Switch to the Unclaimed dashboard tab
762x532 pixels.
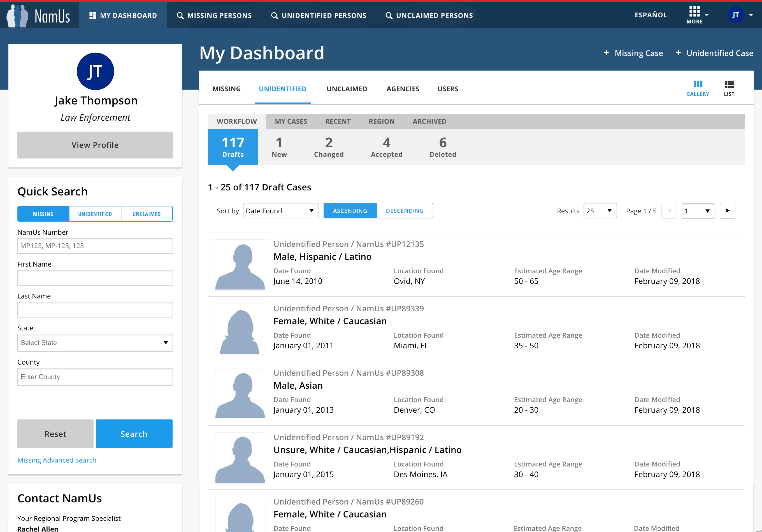pyautogui.click(x=347, y=89)
